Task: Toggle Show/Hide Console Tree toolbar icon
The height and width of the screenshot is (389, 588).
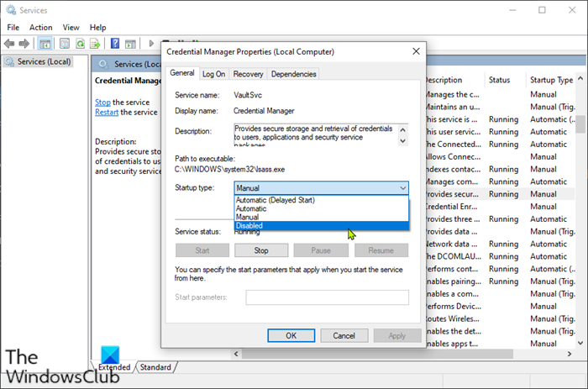Action: (x=45, y=44)
